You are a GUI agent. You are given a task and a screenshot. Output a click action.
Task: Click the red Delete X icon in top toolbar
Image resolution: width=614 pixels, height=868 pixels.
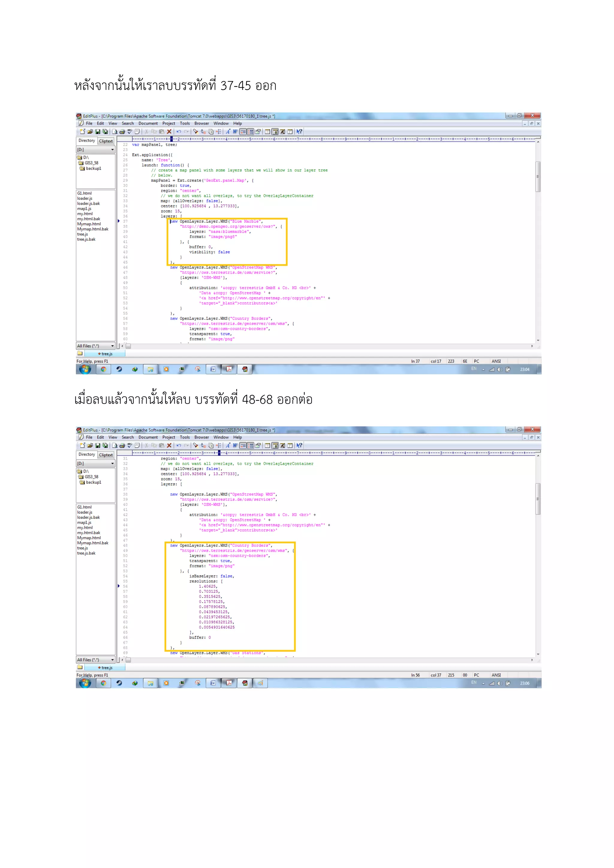(x=169, y=132)
